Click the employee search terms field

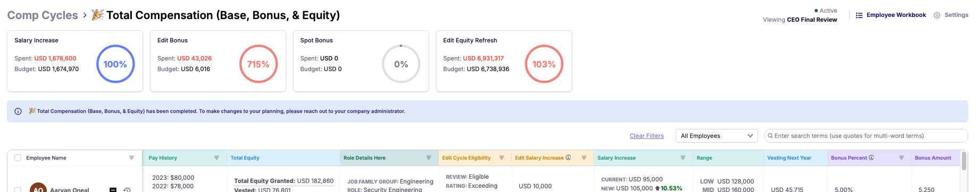coord(866,136)
